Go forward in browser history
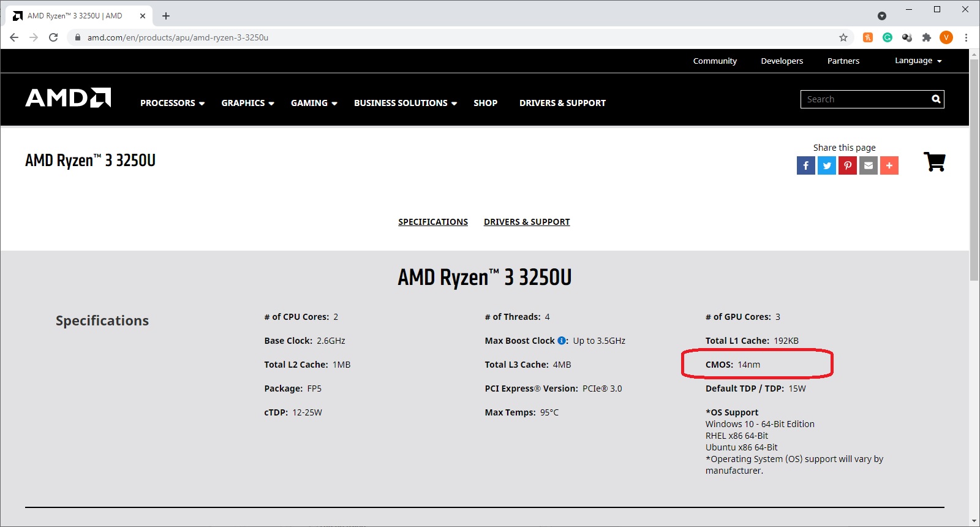This screenshot has height=527, width=980. click(x=34, y=37)
